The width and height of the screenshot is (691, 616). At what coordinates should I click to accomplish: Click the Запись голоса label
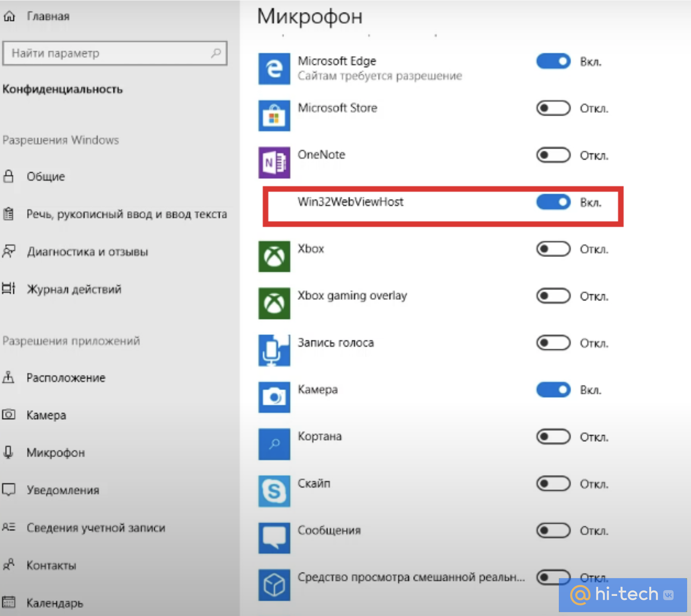tap(336, 343)
